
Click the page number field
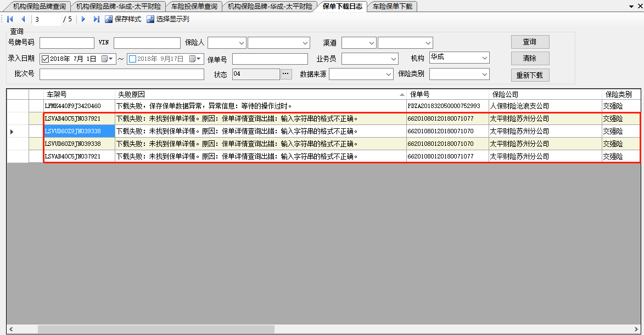tap(47, 19)
